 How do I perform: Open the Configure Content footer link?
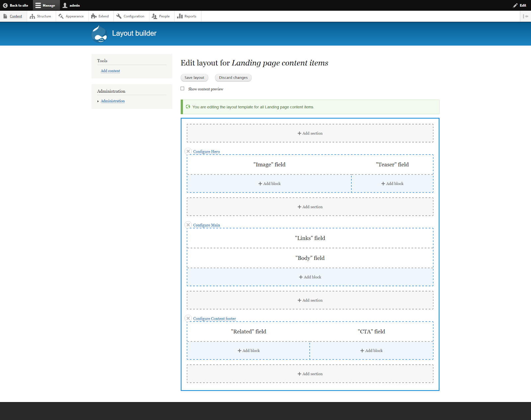214,318
